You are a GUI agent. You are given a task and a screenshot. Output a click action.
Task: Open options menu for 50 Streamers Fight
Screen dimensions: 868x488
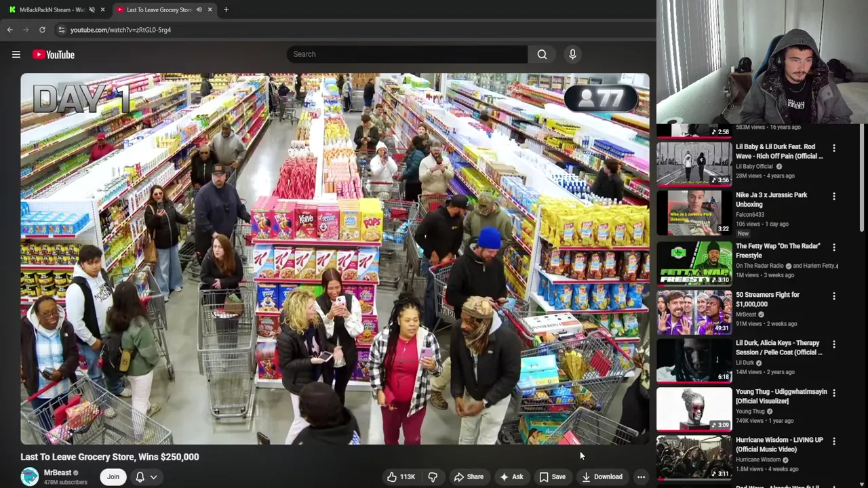(x=834, y=296)
